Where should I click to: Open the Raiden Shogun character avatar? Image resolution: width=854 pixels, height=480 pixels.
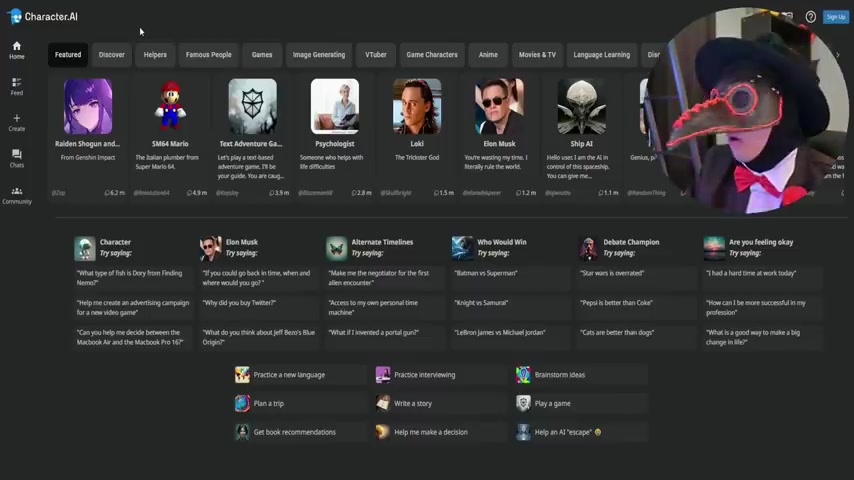[88, 106]
